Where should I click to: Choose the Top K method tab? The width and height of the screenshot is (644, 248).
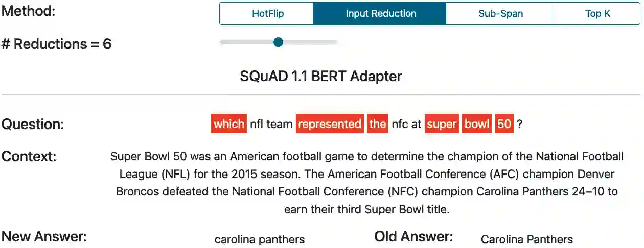(x=597, y=14)
